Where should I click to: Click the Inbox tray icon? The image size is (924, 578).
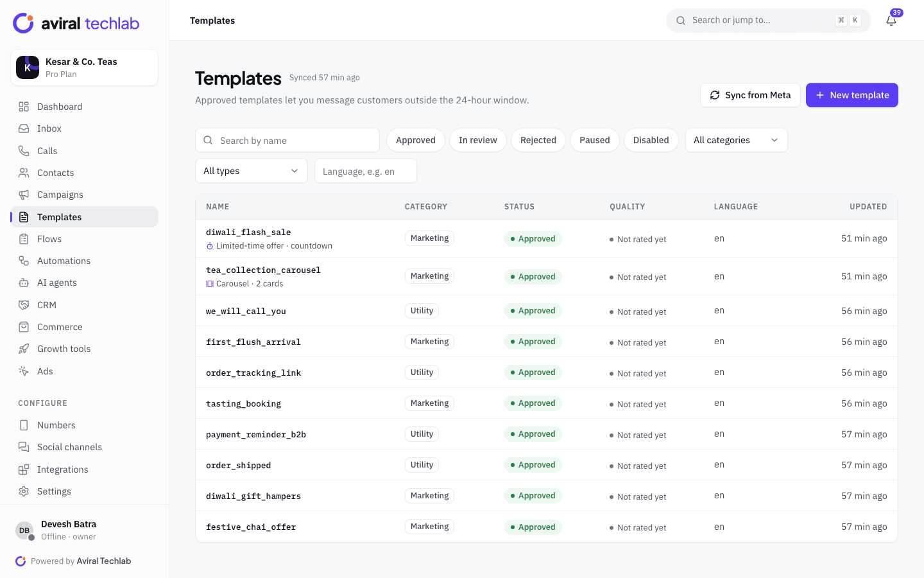(x=24, y=128)
